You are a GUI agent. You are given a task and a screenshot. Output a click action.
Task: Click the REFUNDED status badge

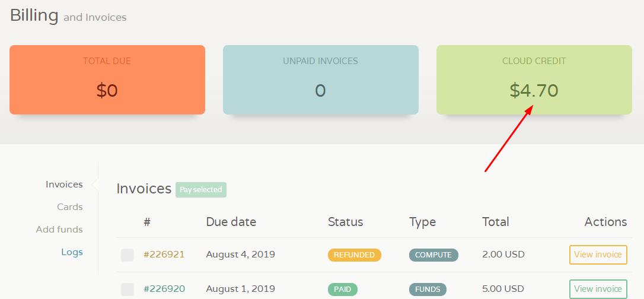(x=355, y=255)
